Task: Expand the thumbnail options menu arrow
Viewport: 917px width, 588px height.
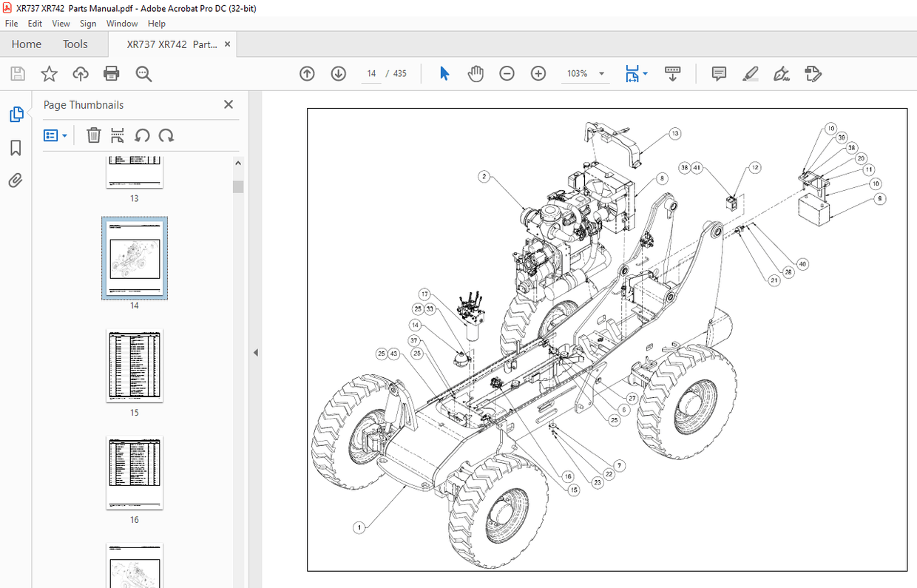Action: [x=64, y=135]
